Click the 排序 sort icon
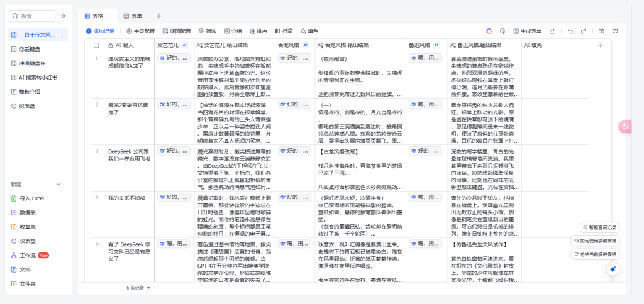Image resolution: width=644 pixels, height=304 pixels. click(258, 31)
